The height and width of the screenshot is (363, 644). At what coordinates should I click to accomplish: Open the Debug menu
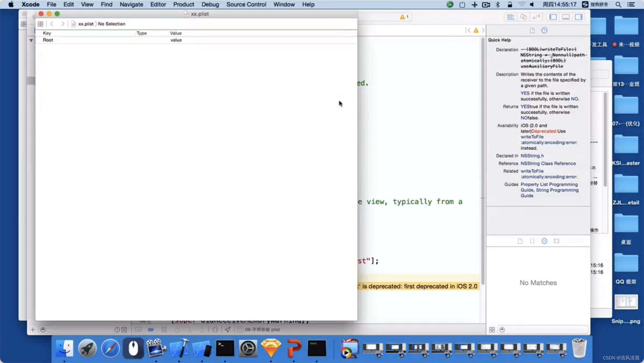[x=210, y=4]
